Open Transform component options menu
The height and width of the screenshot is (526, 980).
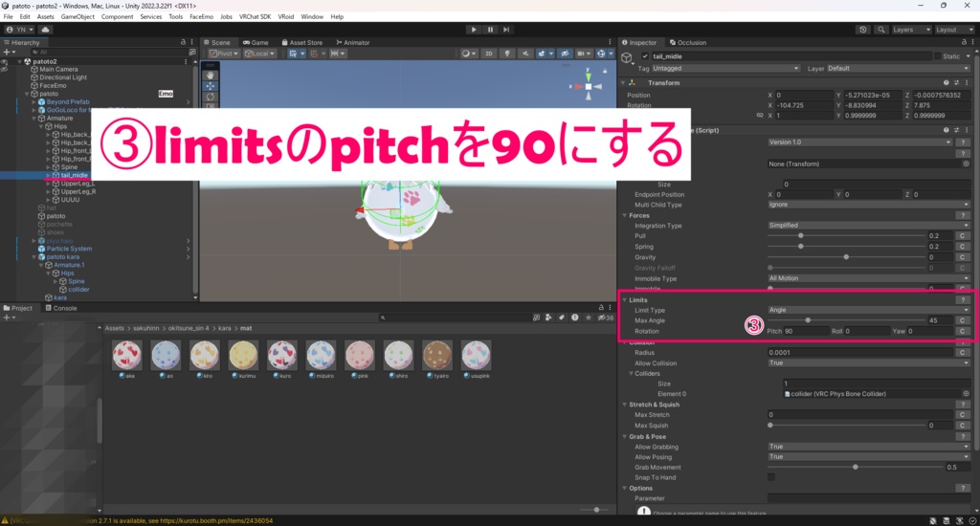pyautogui.click(x=967, y=82)
